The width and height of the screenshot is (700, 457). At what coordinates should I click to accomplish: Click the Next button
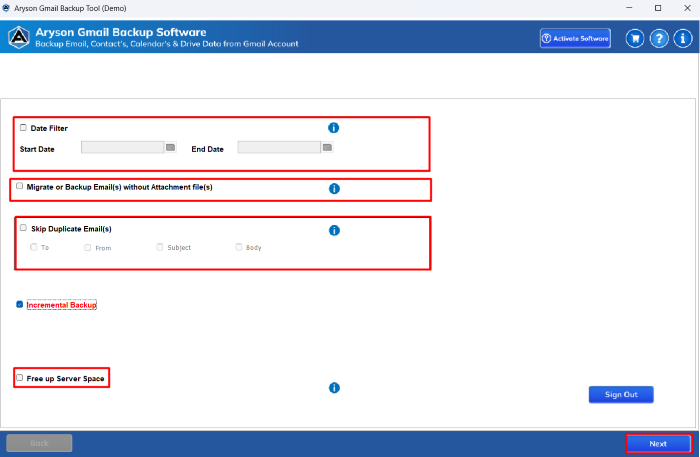658,444
